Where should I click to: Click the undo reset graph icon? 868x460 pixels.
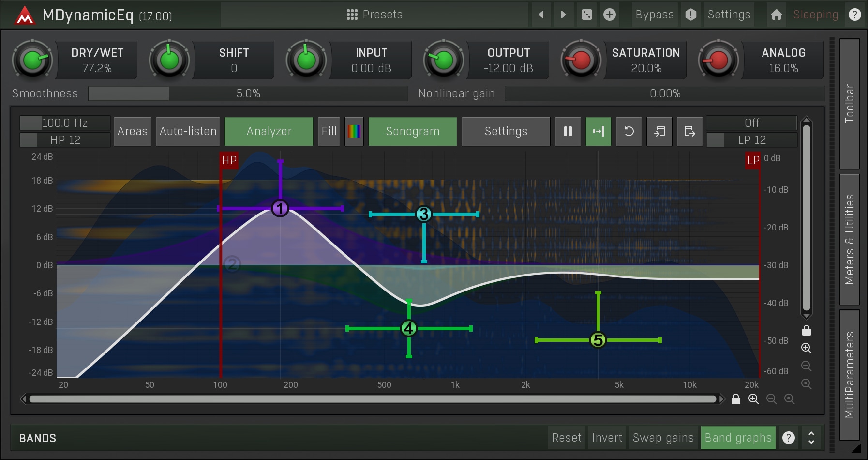pos(629,131)
